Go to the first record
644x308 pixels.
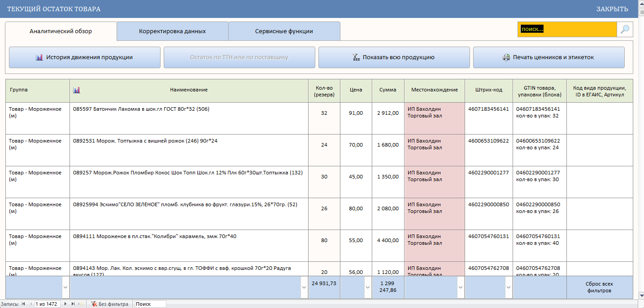(x=23, y=304)
